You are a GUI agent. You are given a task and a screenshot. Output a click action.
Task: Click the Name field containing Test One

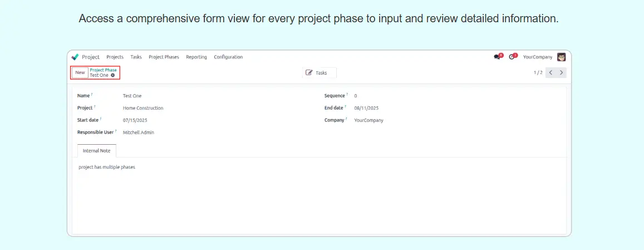tap(132, 96)
